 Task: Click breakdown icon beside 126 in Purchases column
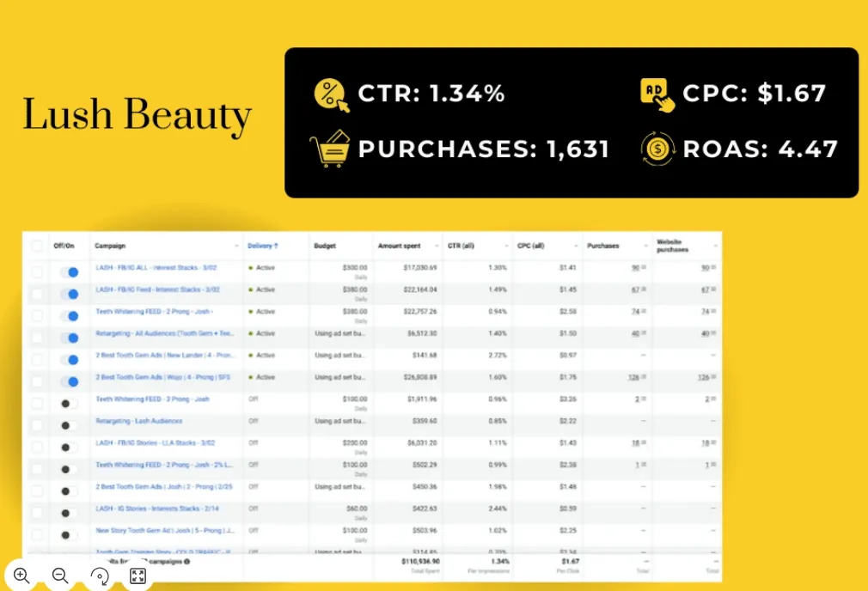pos(644,377)
